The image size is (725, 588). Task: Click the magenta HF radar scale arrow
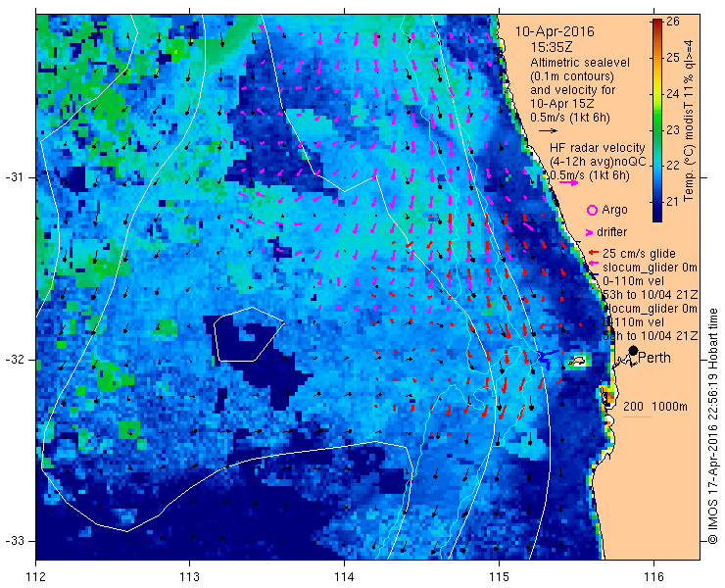click(568, 182)
